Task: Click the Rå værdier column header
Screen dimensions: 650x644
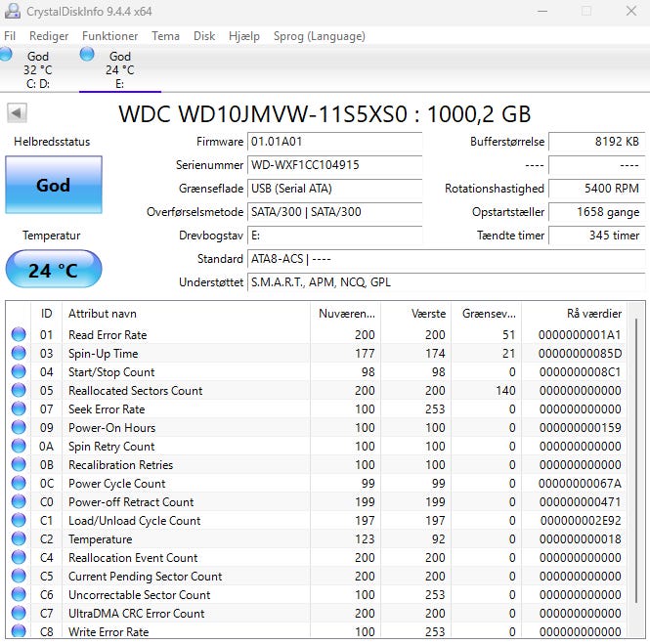Action: pos(575,314)
